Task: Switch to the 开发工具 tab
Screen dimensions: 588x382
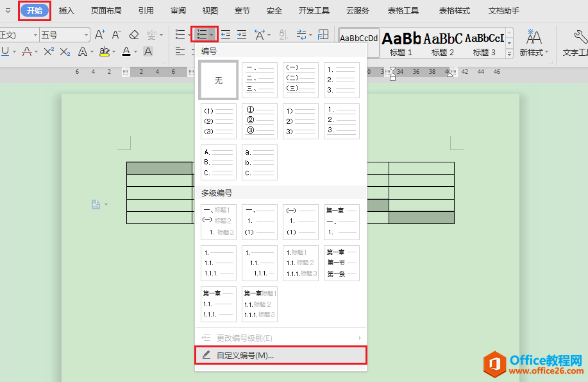Action: point(314,11)
